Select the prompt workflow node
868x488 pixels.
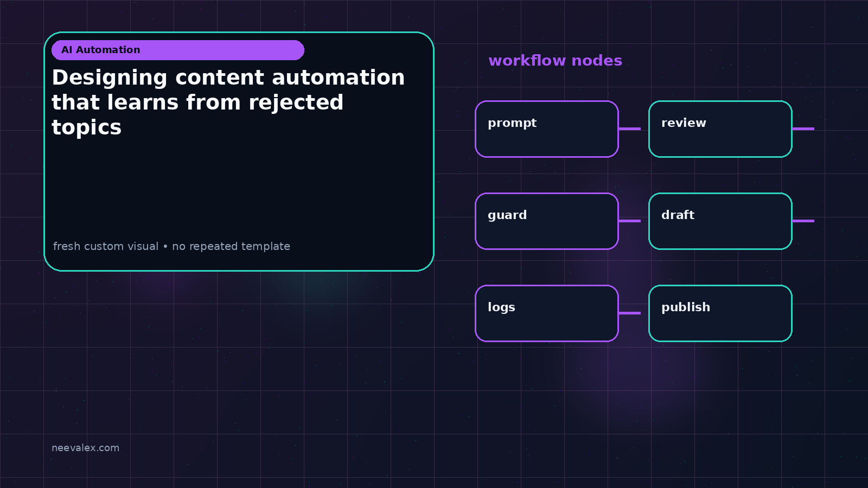[x=547, y=129]
